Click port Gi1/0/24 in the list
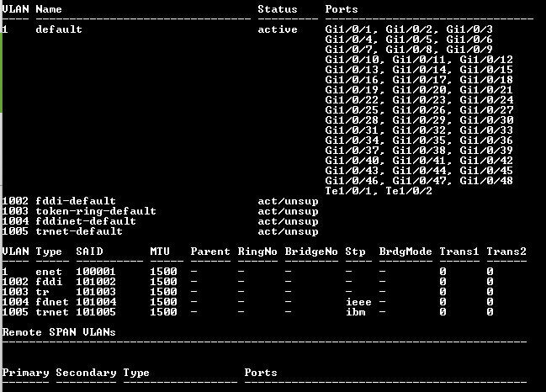546x392 pixels. (486, 100)
